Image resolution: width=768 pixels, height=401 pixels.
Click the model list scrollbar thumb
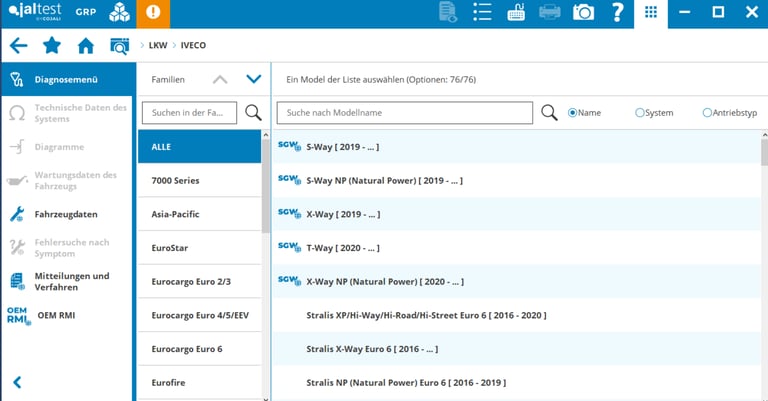click(765, 152)
